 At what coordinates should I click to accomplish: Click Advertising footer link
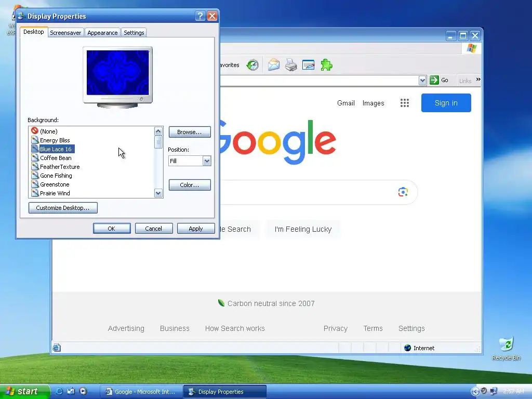coord(126,328)
